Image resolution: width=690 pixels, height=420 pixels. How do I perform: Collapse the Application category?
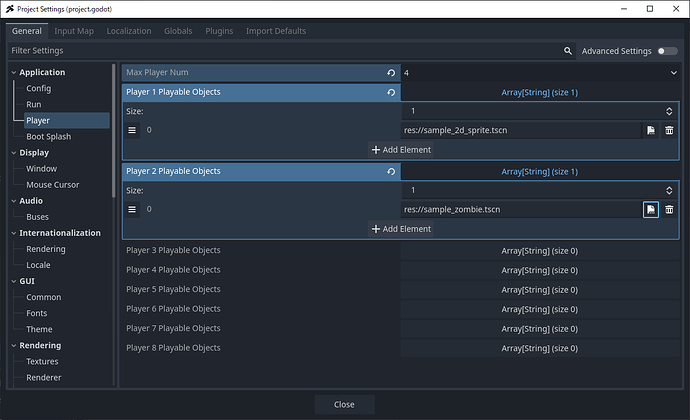tap(14, 72)
